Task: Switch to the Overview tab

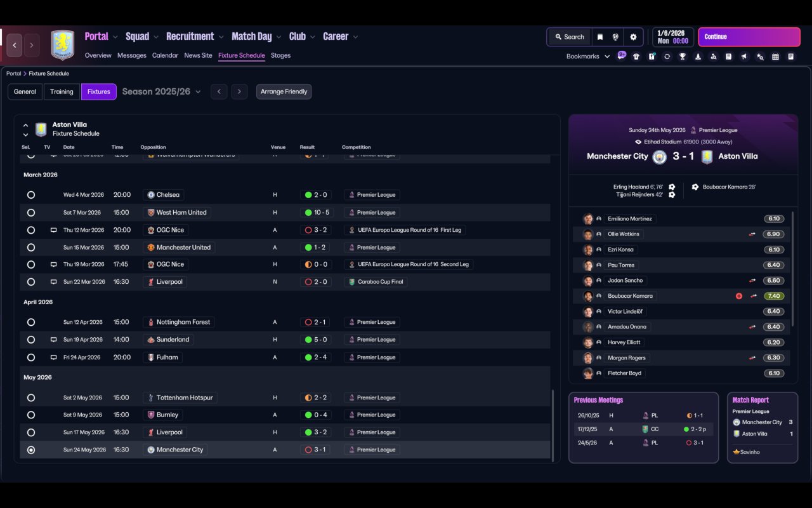Action: [x=98, y=55]
